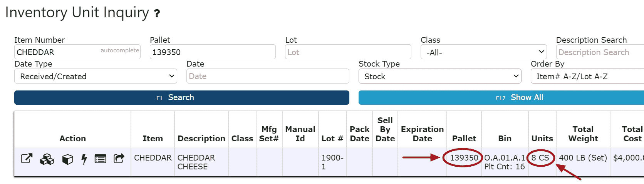644x184 pixels.
Task: Click the share arrow action icon
Action: (x=119, y=158)
